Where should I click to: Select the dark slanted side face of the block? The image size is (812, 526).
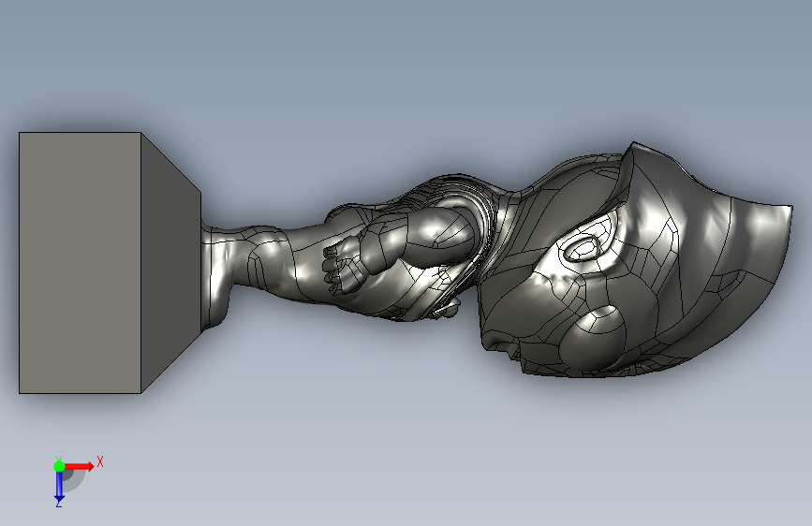point(170,262)
